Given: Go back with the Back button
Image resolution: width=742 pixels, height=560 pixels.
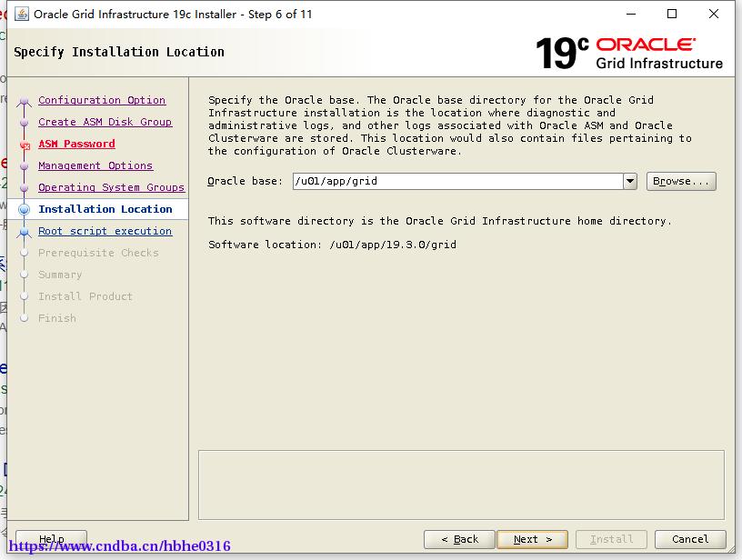Looking at the screenshot, I should click(x=459, y=539).
